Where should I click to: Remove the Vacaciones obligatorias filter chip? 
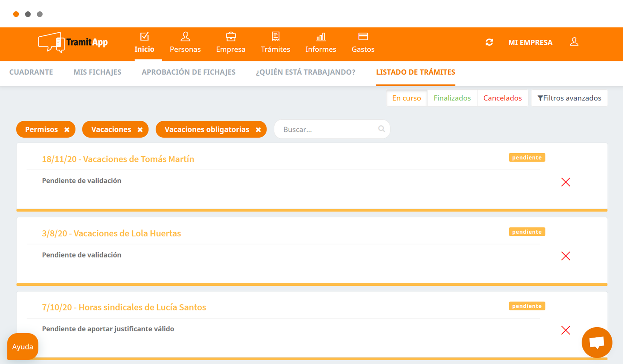click(258, 130)
